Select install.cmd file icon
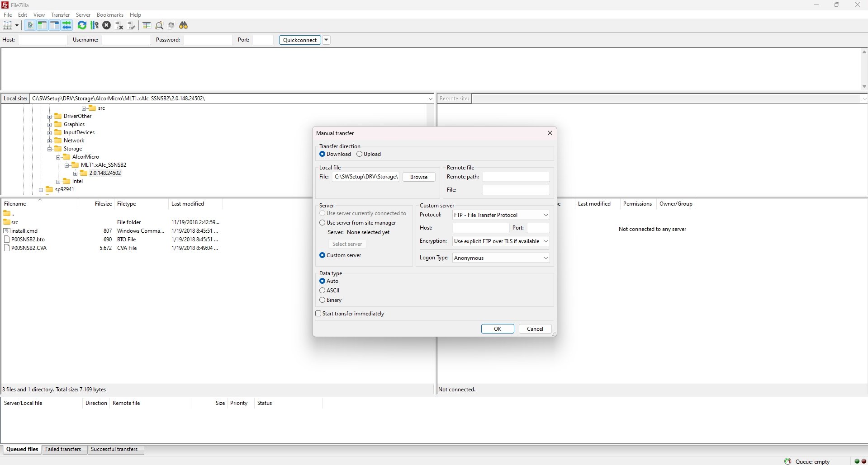The width and height of the screenshot is (868, 465). [7, 231]
